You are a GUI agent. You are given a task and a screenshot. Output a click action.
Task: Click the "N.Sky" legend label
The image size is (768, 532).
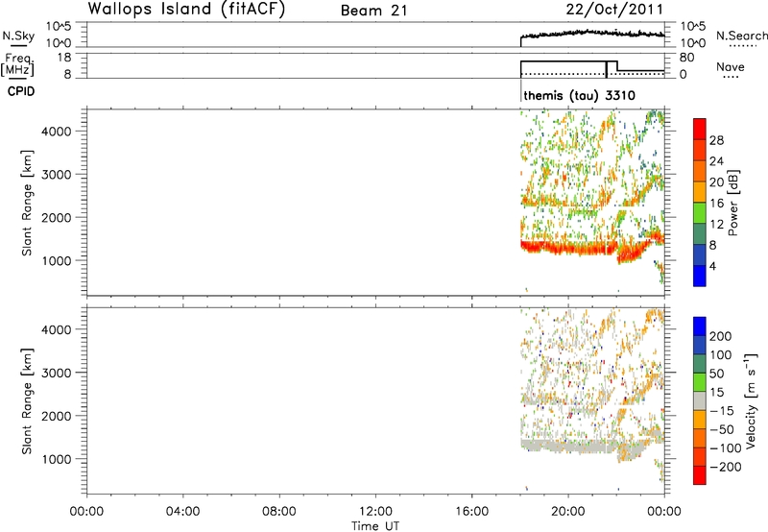coord(18,36)
